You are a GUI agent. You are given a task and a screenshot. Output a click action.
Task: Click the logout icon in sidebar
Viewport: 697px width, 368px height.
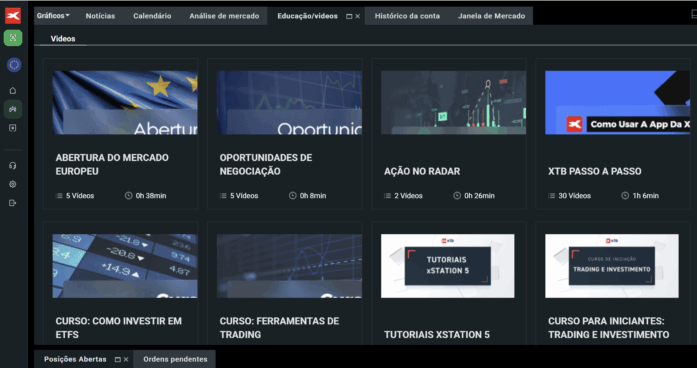(13, 203)
